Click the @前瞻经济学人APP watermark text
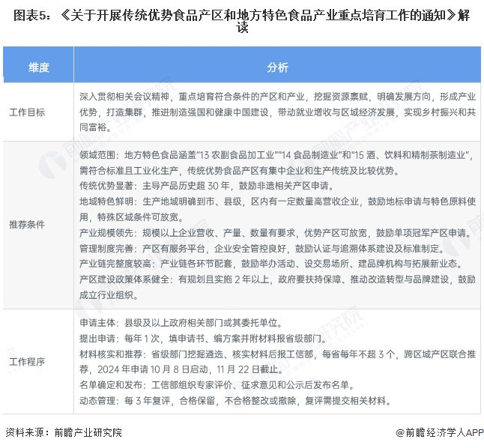Image resolution: width=484 pixels, height=448 pixels. (440, 432)
